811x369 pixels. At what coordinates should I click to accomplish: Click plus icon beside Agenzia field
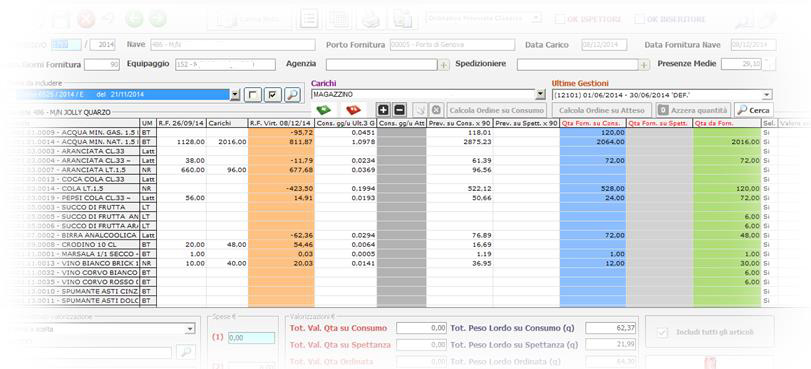444,65
